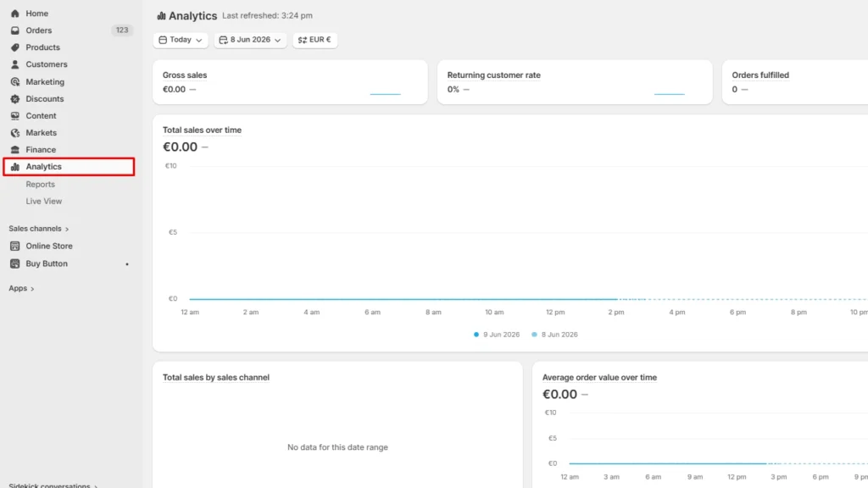868x488 pixels.
Task: Click the calendar icon in Today filter
Action: pos(163,40)
